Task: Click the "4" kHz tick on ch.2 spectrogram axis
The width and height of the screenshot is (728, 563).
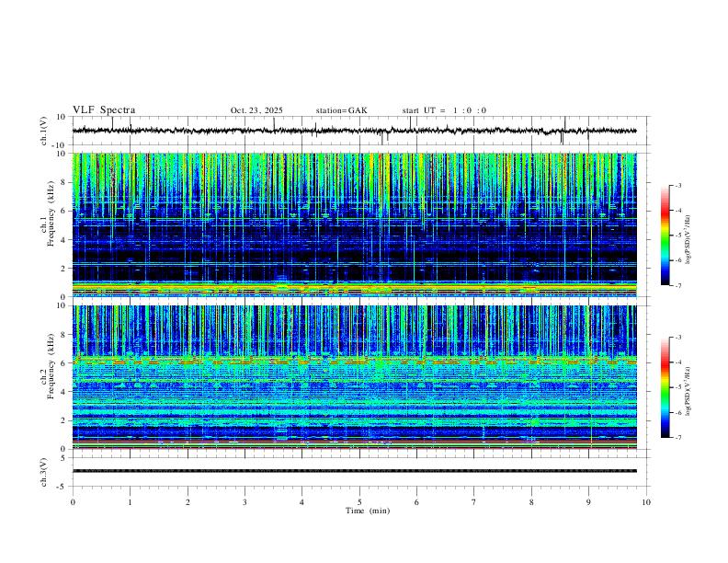Action: tap(64, 392)
